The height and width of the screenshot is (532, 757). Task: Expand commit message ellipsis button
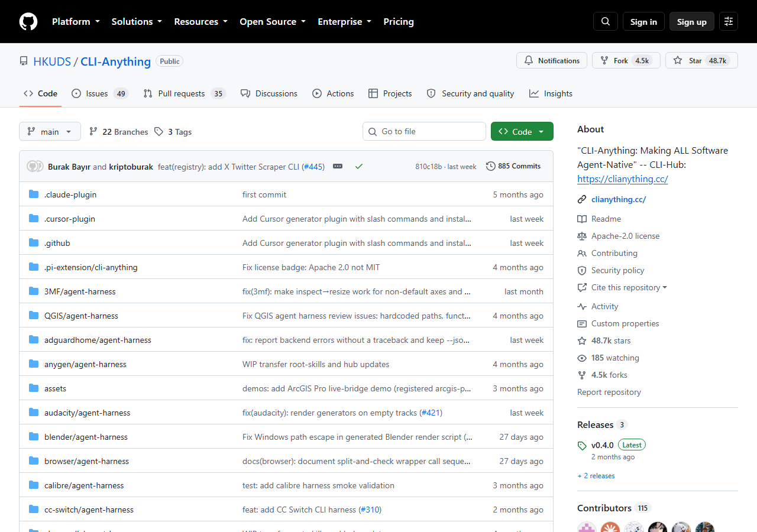pos(338,166)
